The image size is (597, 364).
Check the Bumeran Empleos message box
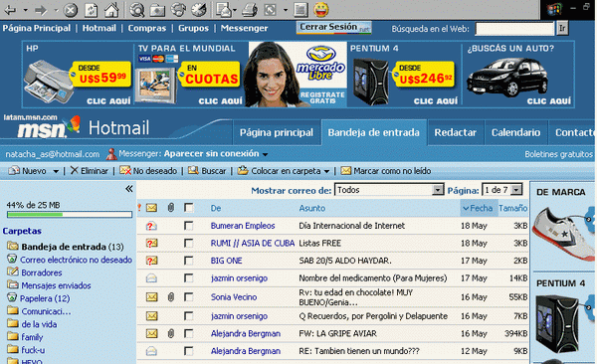coord(188,226)
